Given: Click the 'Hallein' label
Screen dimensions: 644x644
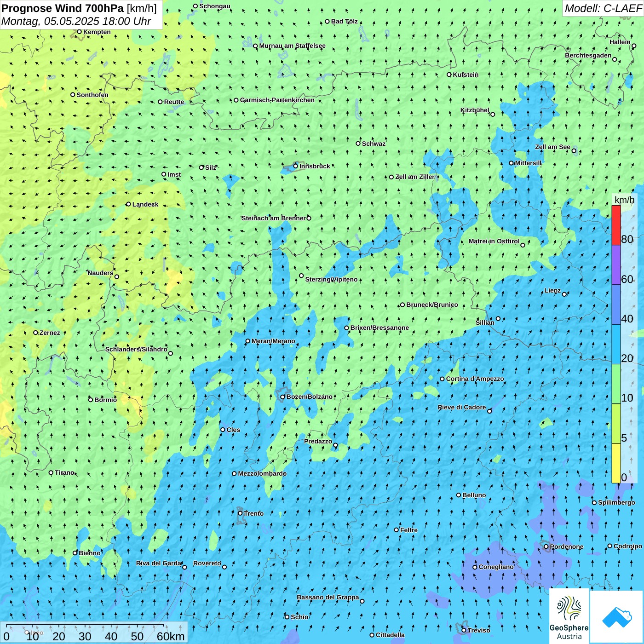Looking at the screenshot, I should coord(620,42).
